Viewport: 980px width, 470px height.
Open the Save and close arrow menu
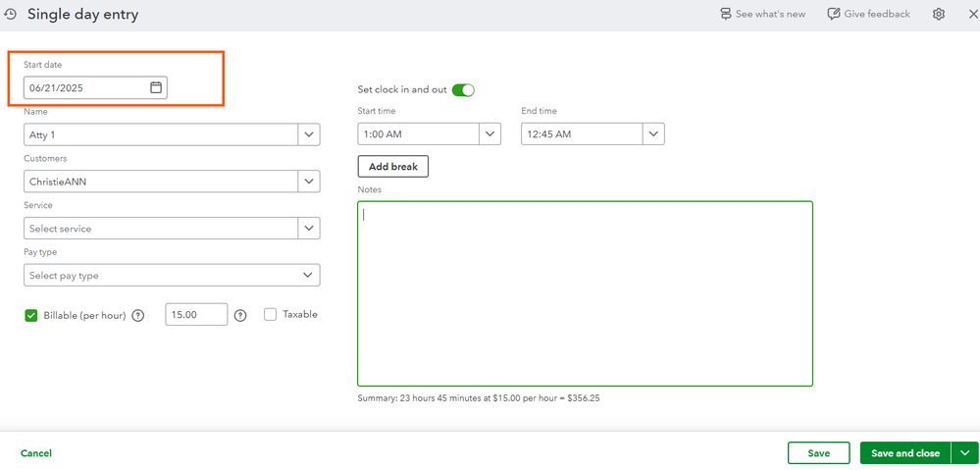[966, 453]
